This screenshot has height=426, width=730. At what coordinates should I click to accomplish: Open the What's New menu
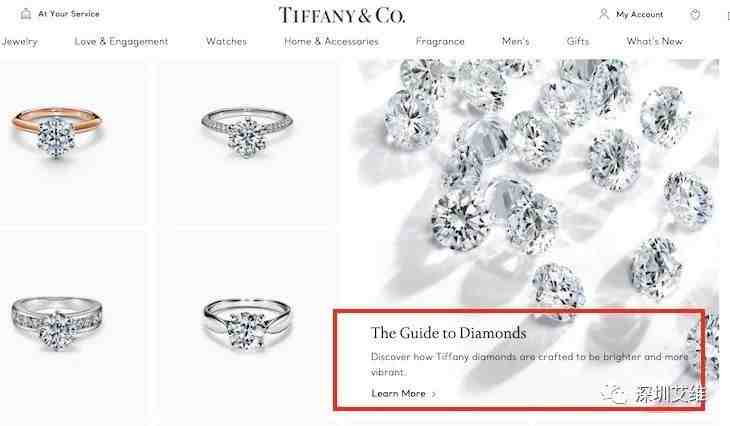tap(654, 41)
